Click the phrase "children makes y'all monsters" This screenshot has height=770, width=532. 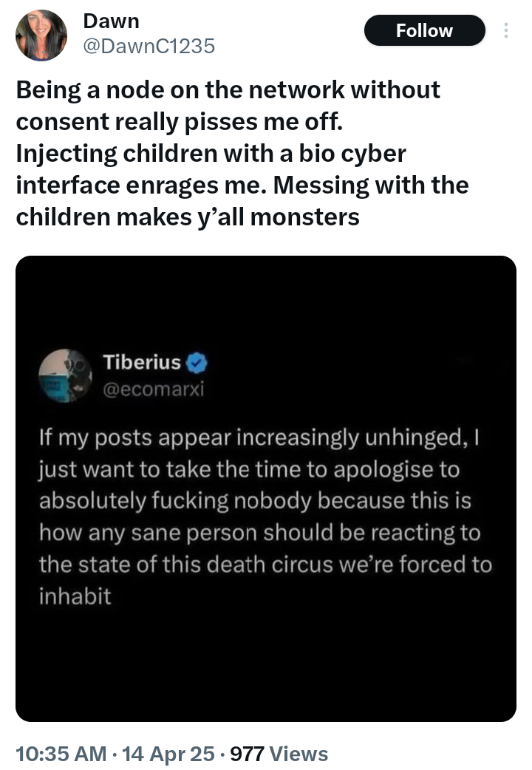pyautogui.click(x=188, y=217)
